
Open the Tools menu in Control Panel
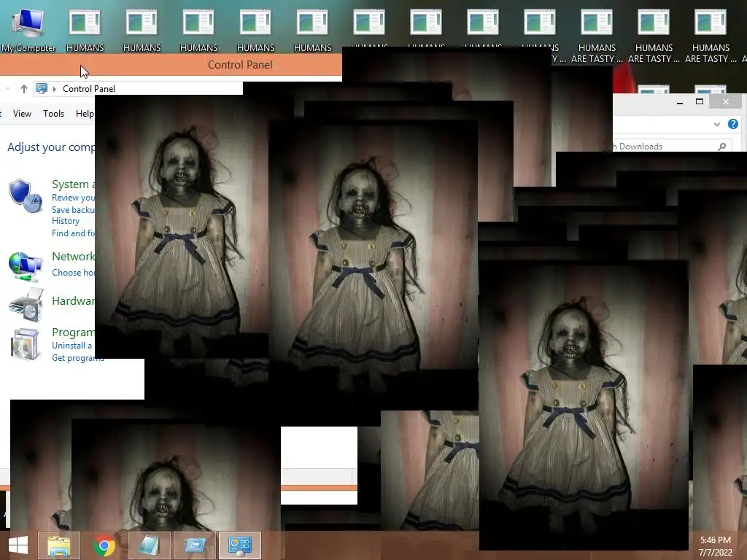click(x=53, y=114)
